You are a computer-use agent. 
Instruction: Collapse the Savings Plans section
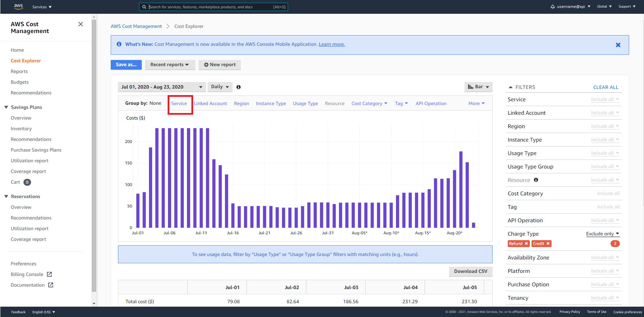click(6, 107)
